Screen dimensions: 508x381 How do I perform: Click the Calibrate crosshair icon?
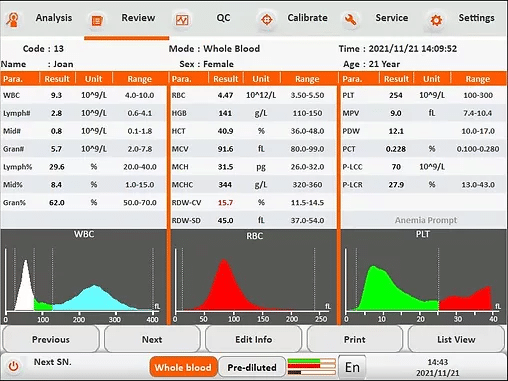tap(266, 20)
